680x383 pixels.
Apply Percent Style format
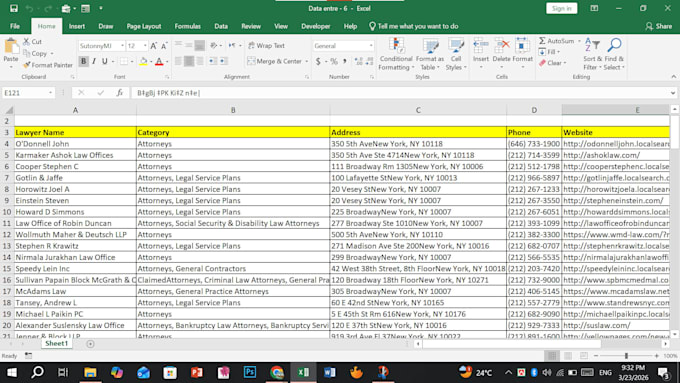coord(333,62)
